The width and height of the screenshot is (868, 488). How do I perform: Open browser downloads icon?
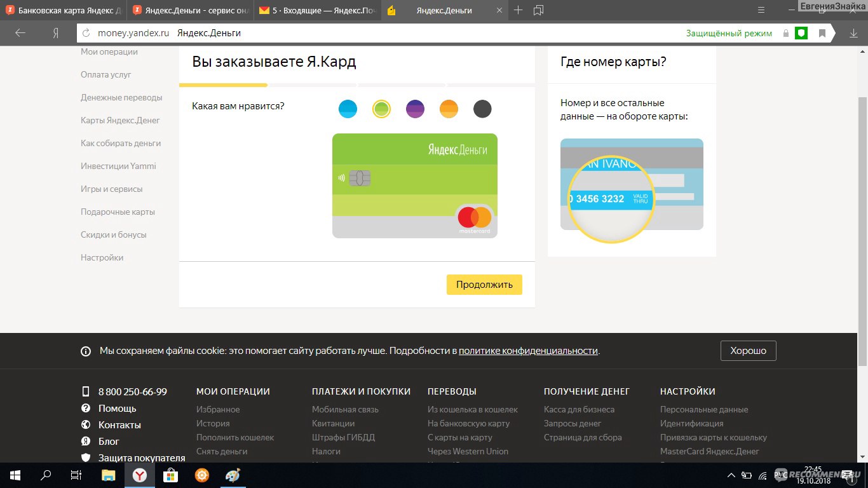853,33
